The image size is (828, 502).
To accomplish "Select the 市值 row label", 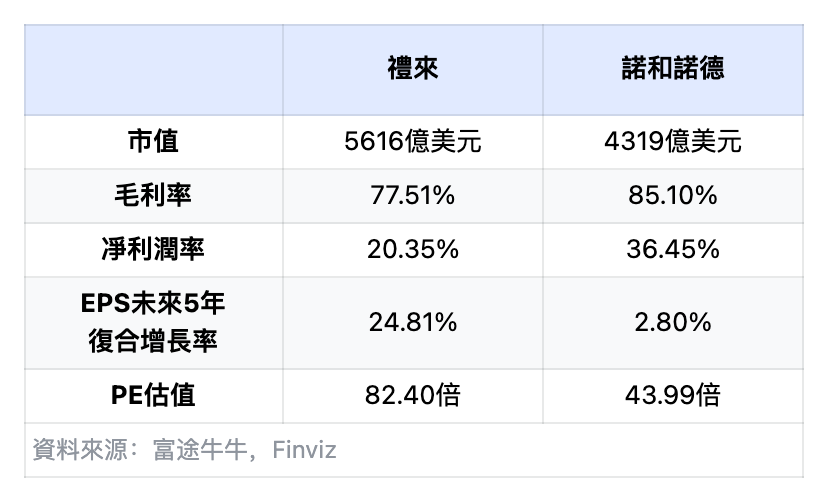I will click(153, 142).
